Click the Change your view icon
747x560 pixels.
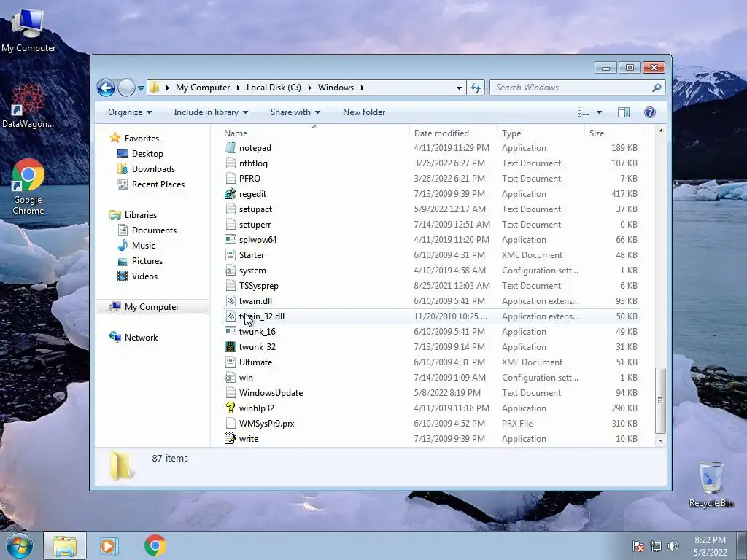pos(583,112)
